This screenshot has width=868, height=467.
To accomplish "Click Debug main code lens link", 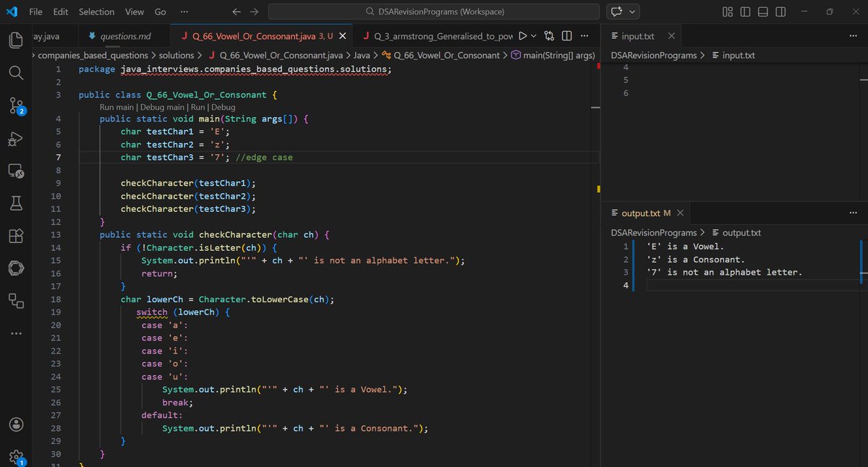I will (x=163, y=107).
